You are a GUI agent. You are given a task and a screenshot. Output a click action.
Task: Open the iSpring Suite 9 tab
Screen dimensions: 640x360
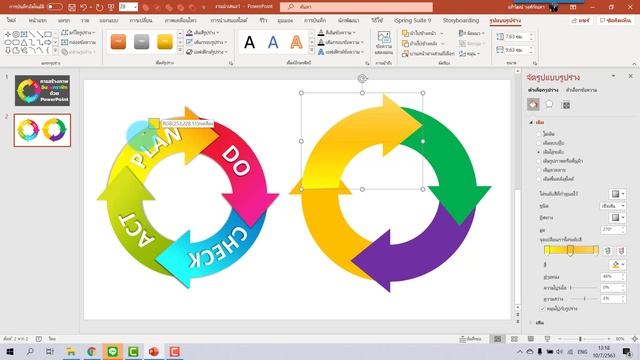412,20
